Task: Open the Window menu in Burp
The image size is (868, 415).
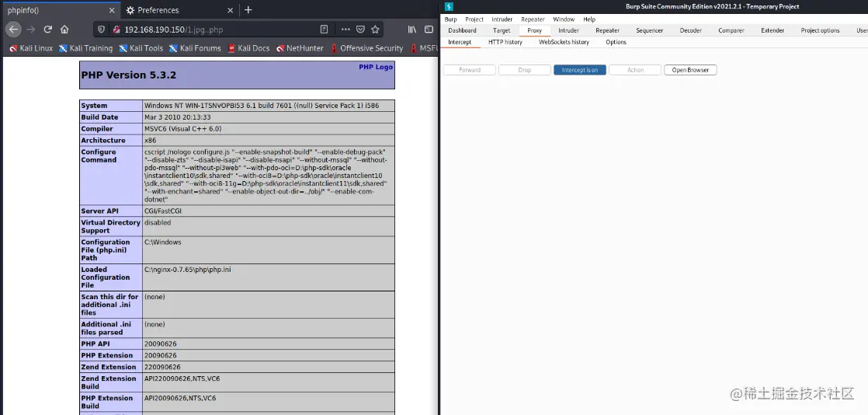Action: pos(564,19)
